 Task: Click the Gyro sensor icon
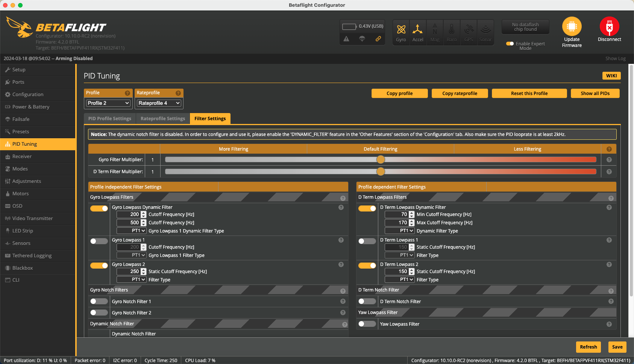point(401,29)
